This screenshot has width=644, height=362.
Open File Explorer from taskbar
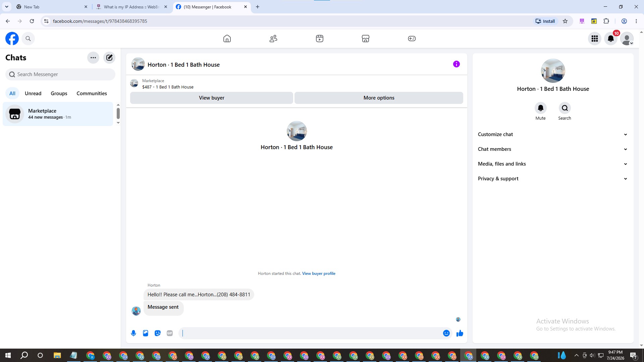57,355
